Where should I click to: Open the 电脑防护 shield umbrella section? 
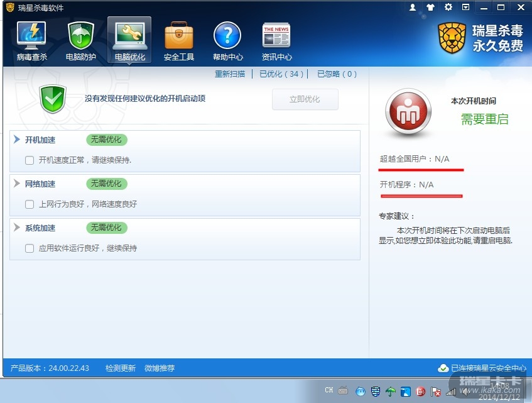pyautogui.click(x=80, y=41)
